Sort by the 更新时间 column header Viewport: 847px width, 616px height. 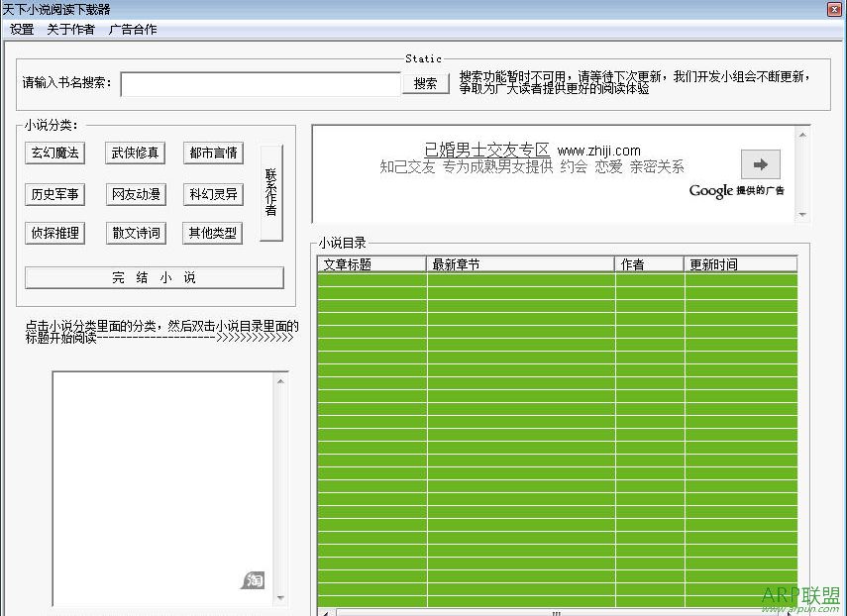[739, 264]
